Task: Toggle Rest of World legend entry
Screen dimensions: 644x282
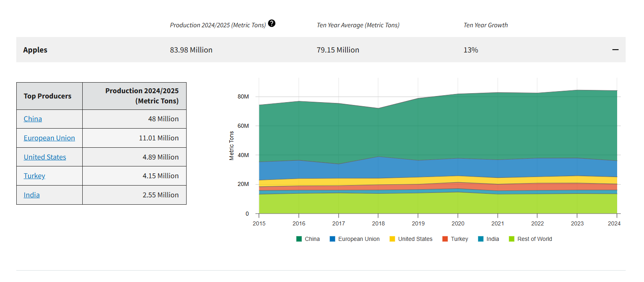Action: tap(534, 239)
